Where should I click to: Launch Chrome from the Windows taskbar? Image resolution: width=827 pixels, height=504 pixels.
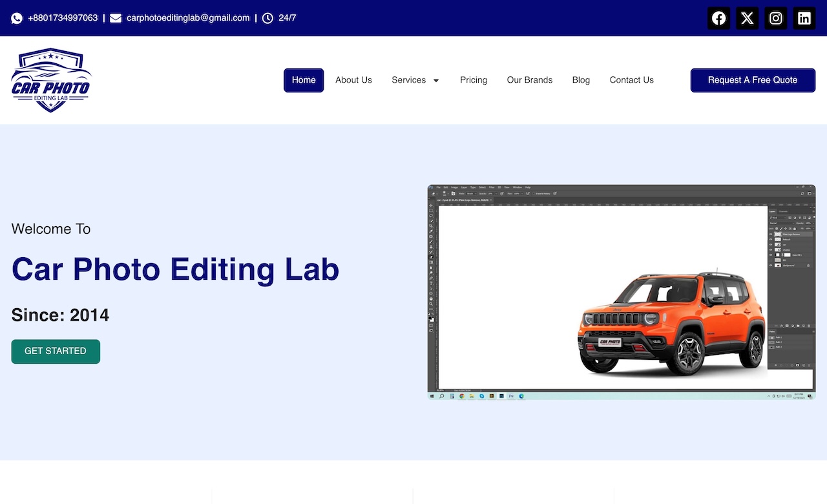(462, 395)
